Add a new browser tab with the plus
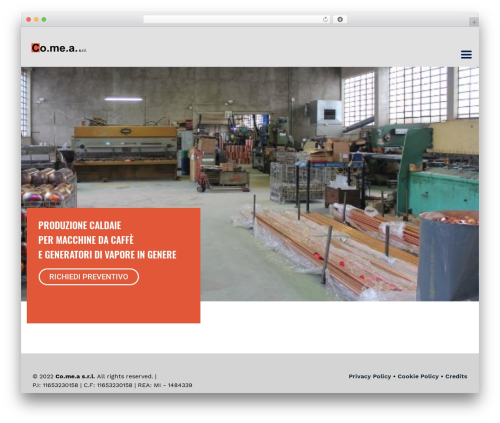Image resolution: width=500 pixels, height=423 pixels. coord(474,22)
